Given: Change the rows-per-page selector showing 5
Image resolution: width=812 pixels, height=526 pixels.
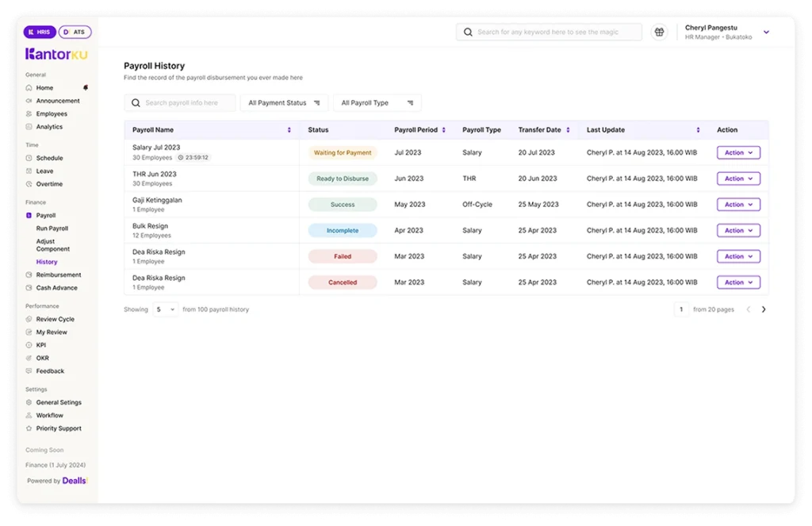Looking at the screenshot, I should (x=163, y=309).
